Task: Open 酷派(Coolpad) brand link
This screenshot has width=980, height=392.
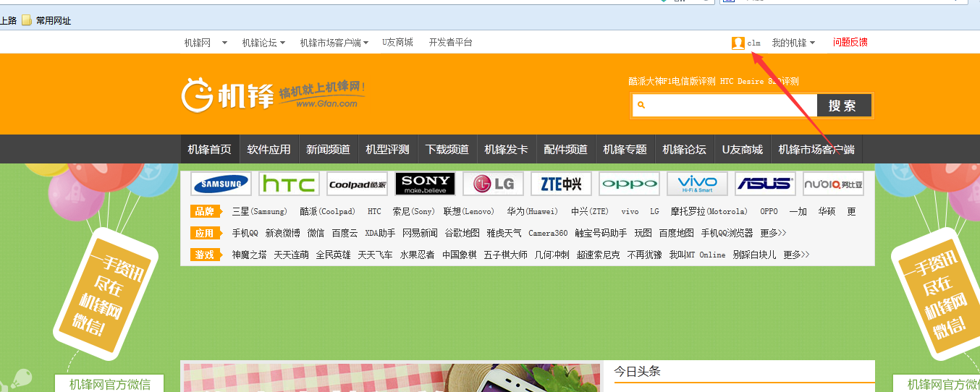Action: coord(327,211)
